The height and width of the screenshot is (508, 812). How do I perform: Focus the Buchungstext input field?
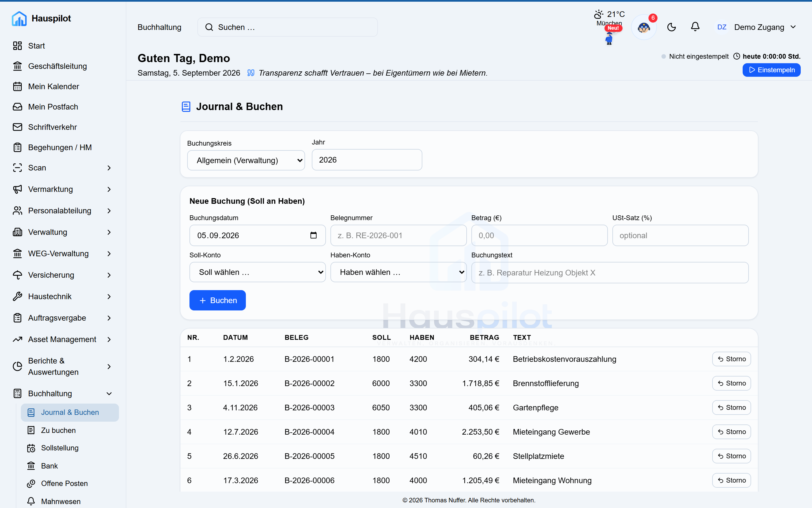pyautogui.click(x=610, y=272)
